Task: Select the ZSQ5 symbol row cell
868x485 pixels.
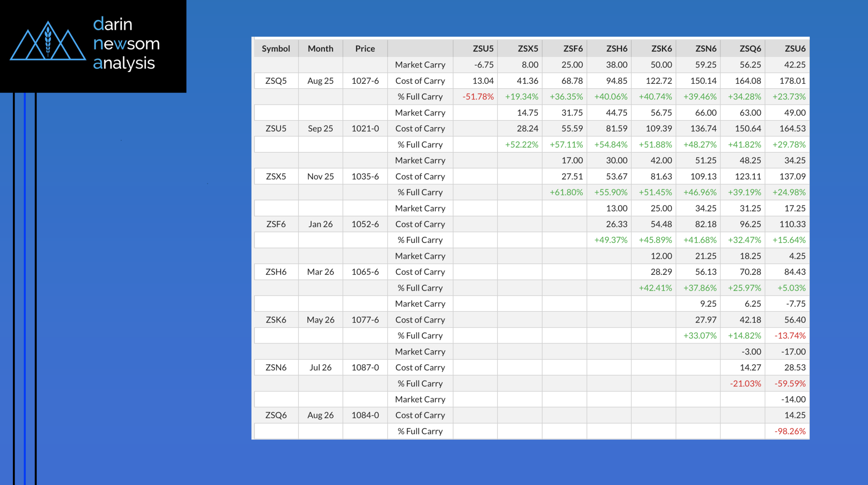Action: point(276,81)
